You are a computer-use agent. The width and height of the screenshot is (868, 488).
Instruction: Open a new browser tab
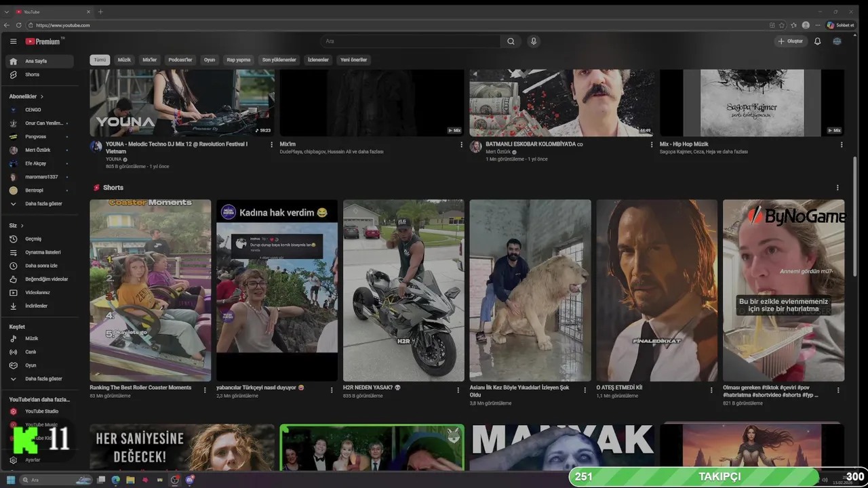[100, 12]
